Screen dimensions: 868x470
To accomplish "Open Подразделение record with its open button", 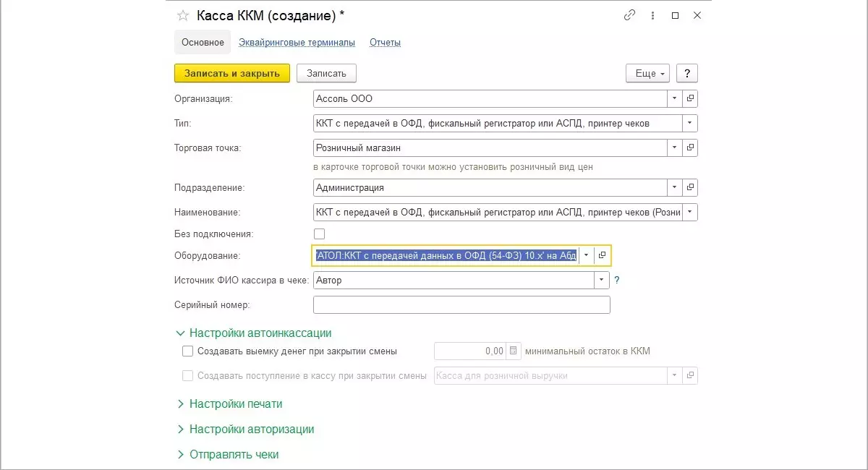I will [690, 187].
